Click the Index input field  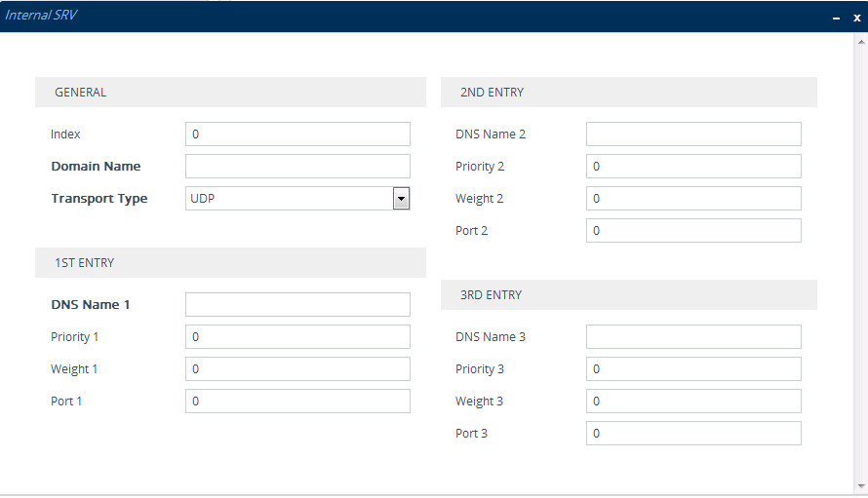click(x=297, y=134)
